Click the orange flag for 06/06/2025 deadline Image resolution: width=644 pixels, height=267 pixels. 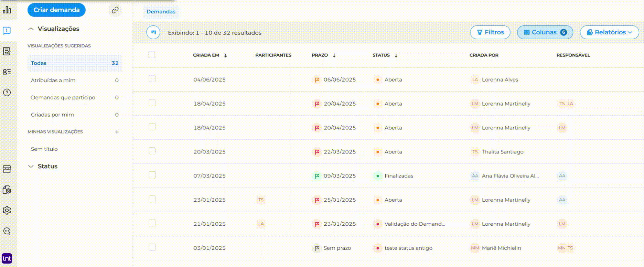pyautogui.click(x=317, y=79)
